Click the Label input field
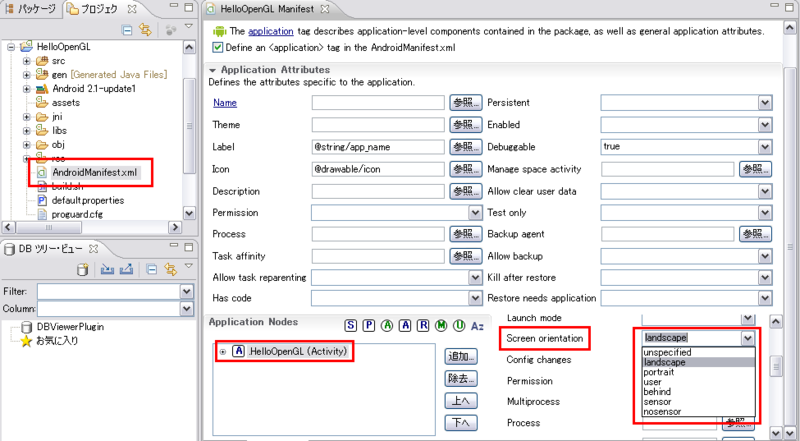 tap(378, 147)
